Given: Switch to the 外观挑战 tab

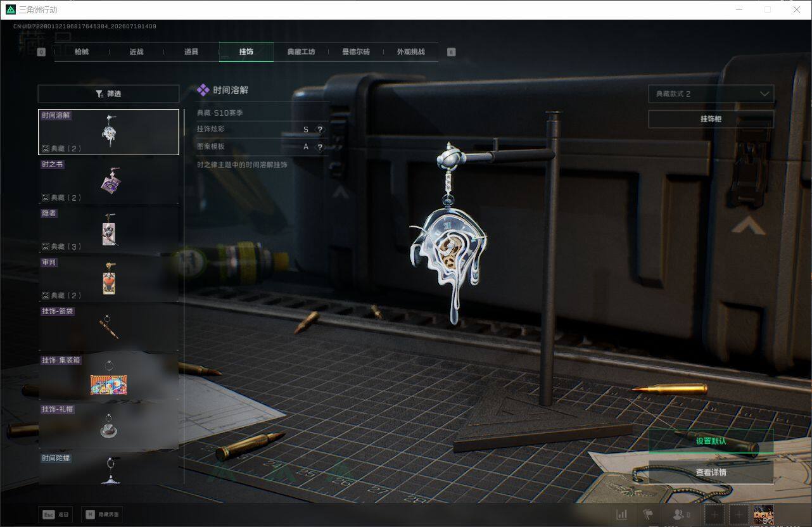Looking at the screenshot, I should coord(410,52).
